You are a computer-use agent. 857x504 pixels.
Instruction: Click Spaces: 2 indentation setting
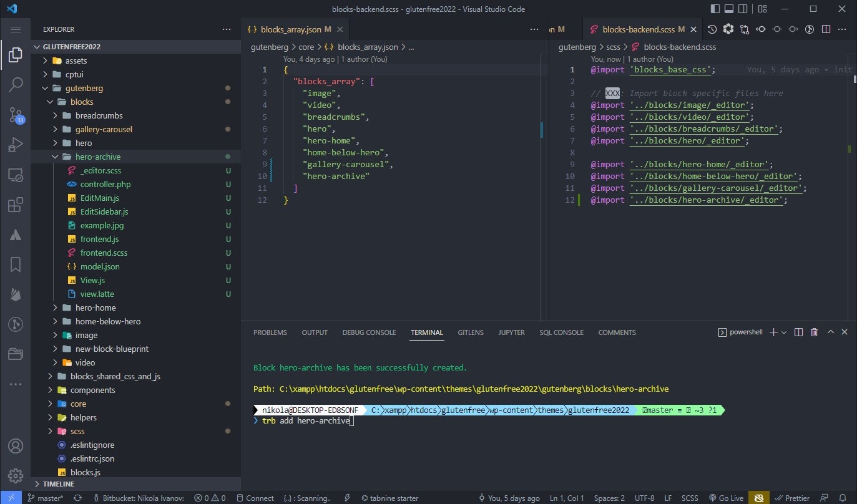(x=609, y=498)
